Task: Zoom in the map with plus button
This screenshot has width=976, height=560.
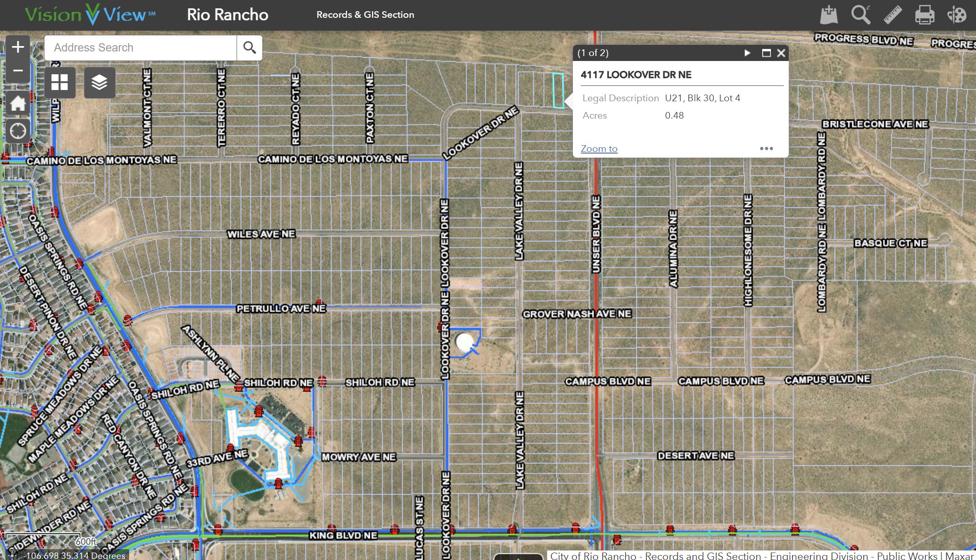Action: pos(18,47)
